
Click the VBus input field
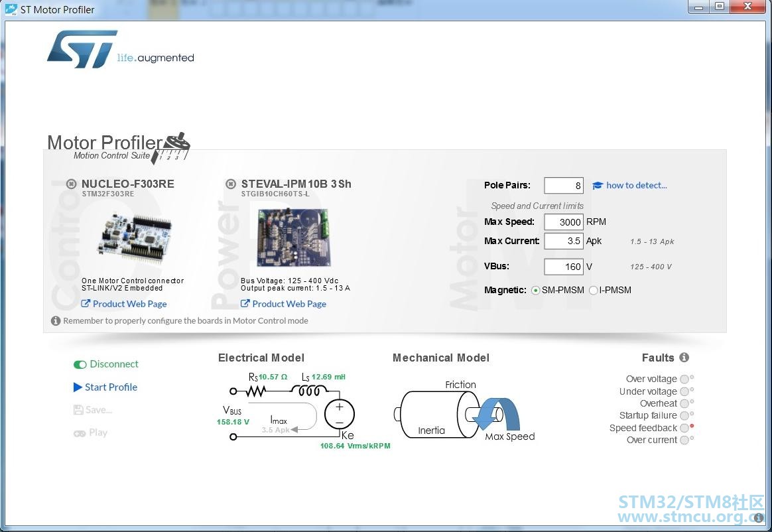[564, 267]
